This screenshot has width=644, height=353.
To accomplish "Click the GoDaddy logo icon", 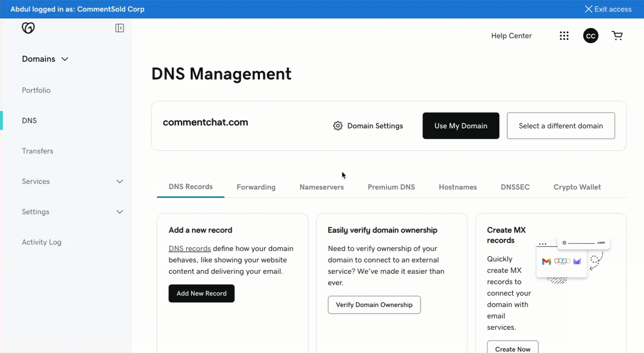I will (28, 28).
